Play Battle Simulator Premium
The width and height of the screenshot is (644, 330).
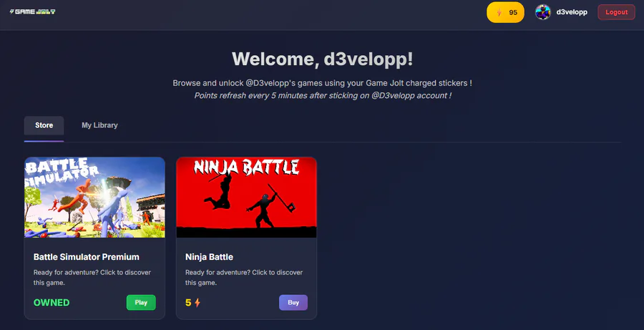coord(141,303)
